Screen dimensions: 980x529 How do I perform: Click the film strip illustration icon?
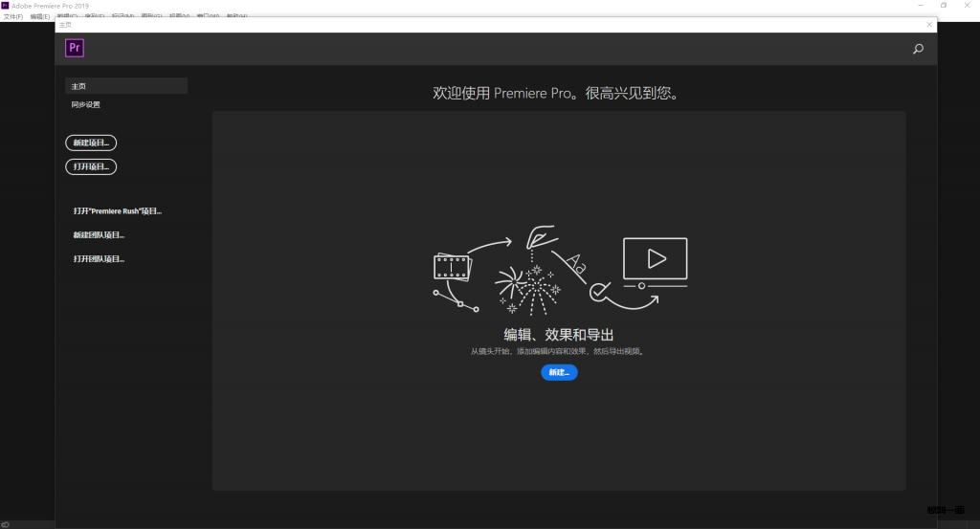450,267
